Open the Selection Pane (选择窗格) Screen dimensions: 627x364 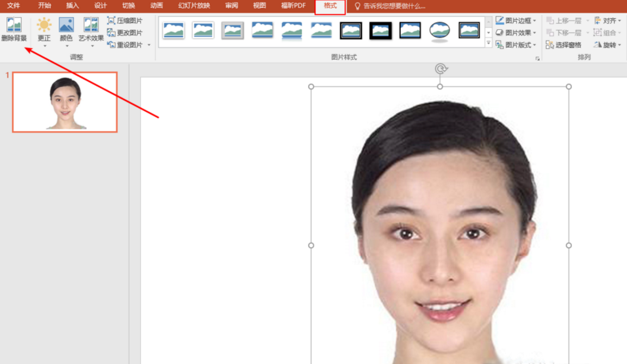[x=564, y=45]
